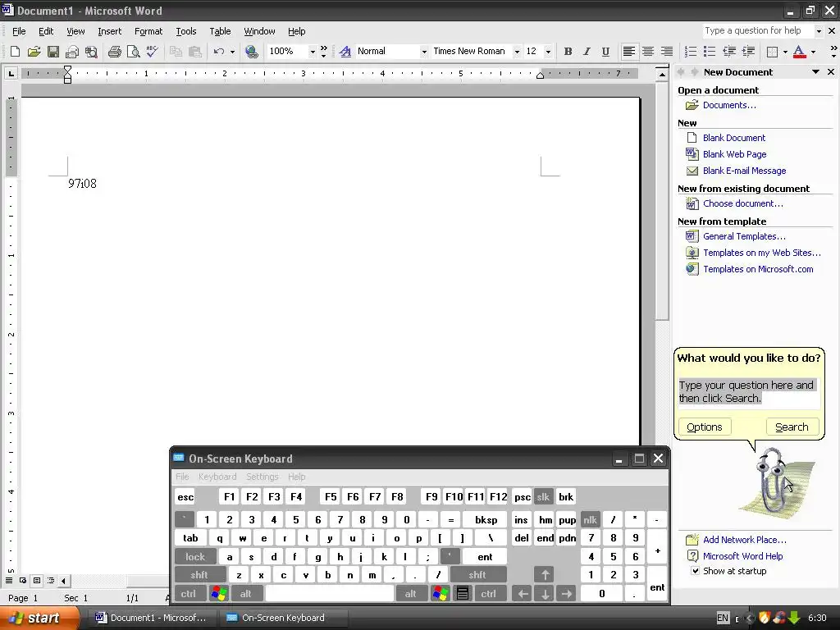Click the Clippy question text field
This screenshot has height=630, width=840.
[748, 391]
